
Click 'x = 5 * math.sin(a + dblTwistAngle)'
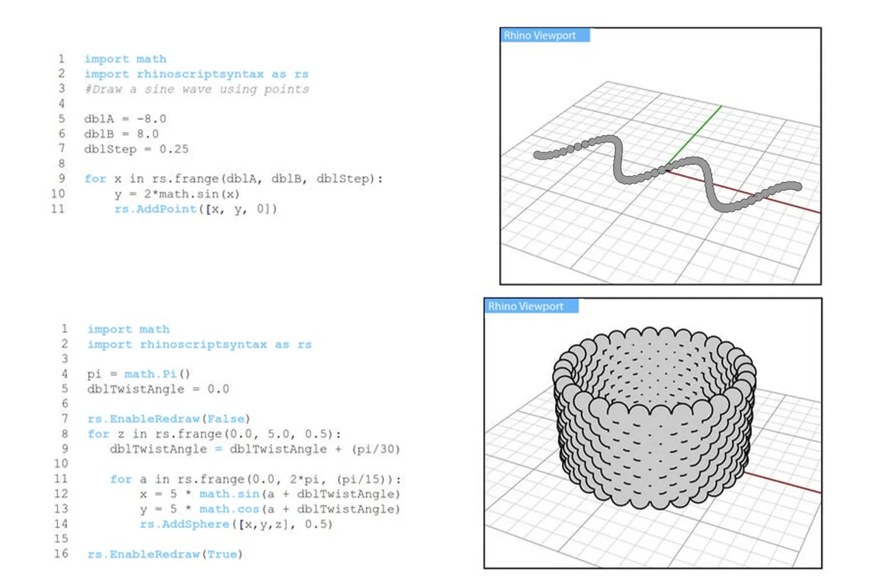270,494
